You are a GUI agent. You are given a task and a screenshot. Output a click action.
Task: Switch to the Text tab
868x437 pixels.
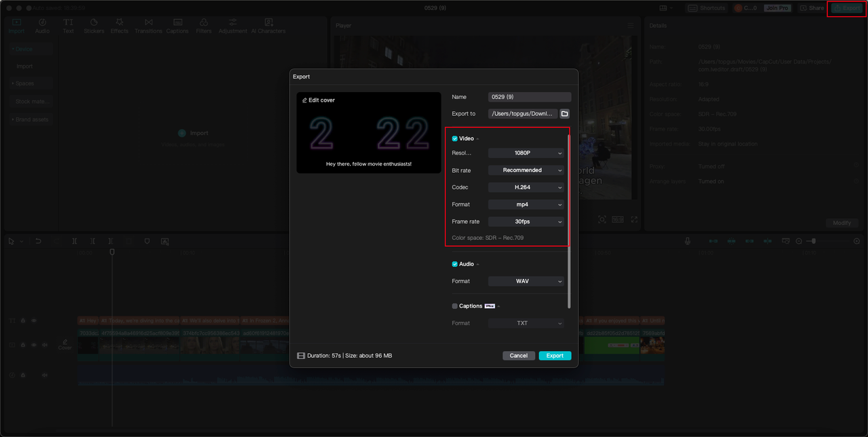coord(68,26)
